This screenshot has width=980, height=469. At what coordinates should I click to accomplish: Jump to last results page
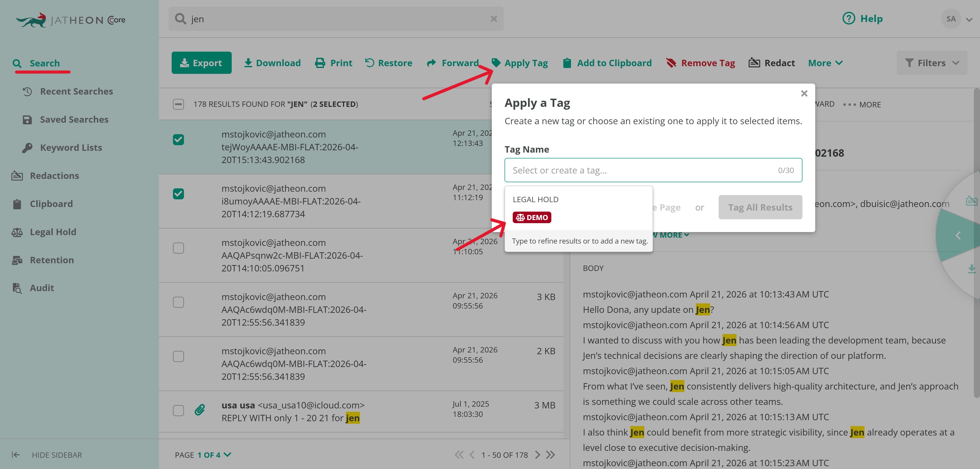coord(551,455)
